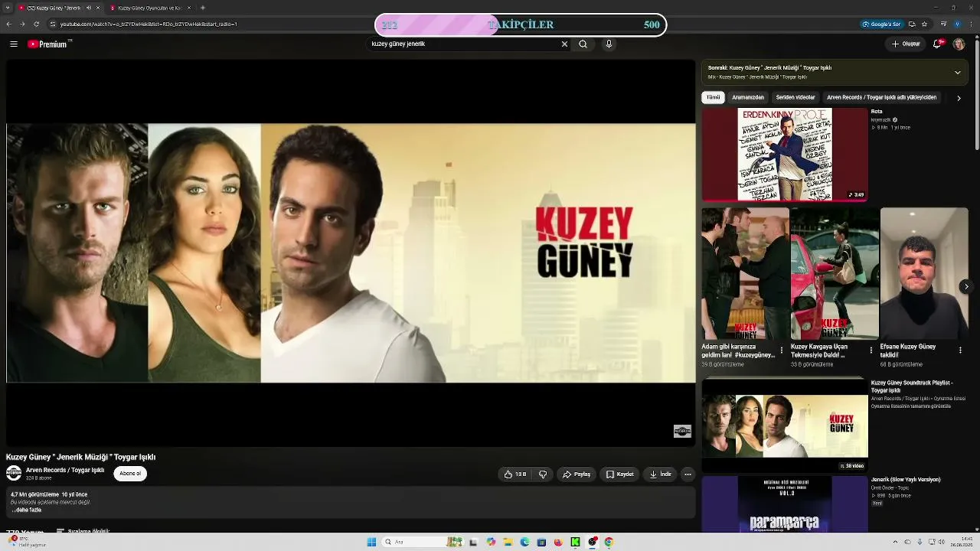Open Chrome from the taskbar
This screenshot has height=551, width=980.
[x=609, y=542]
